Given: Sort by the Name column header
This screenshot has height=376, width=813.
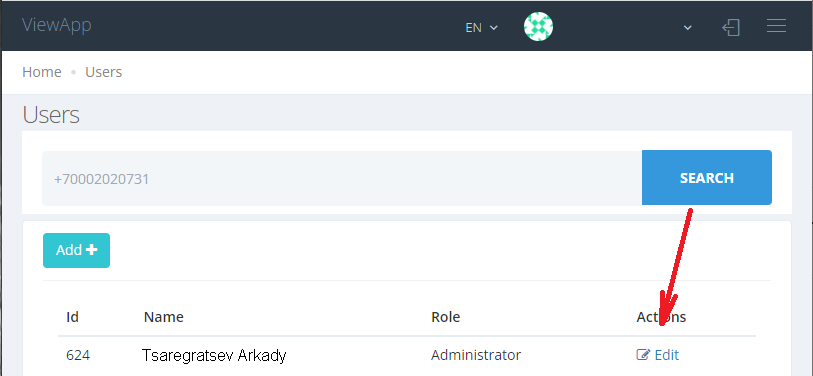Looking at the screenshot, I should coord(163,317).
